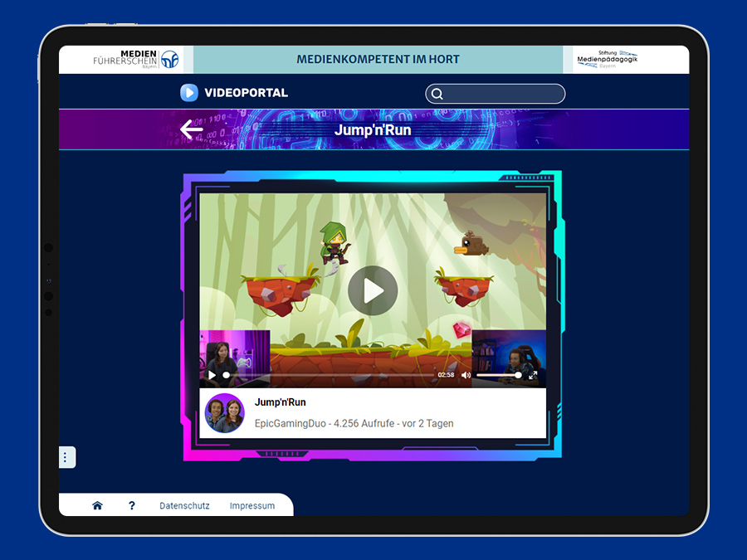Click the magnifying glass search icon

[x=437, y=95]
